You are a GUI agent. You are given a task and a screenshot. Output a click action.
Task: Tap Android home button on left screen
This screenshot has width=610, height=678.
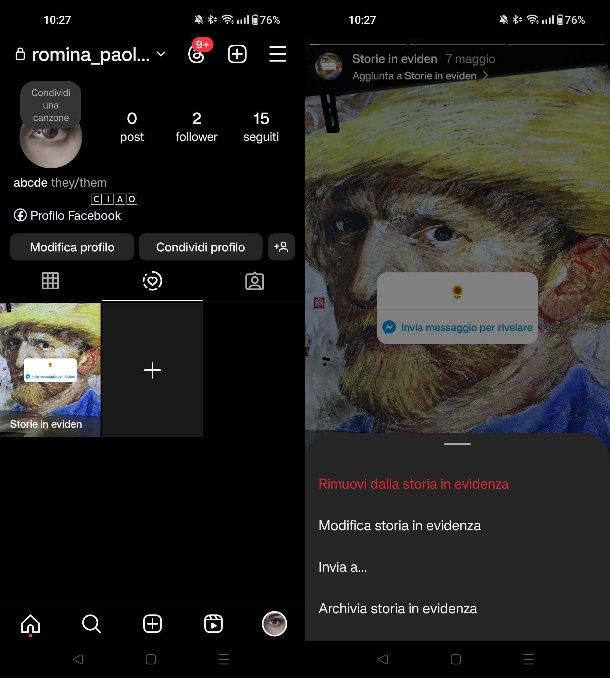[x=151, y=659]
